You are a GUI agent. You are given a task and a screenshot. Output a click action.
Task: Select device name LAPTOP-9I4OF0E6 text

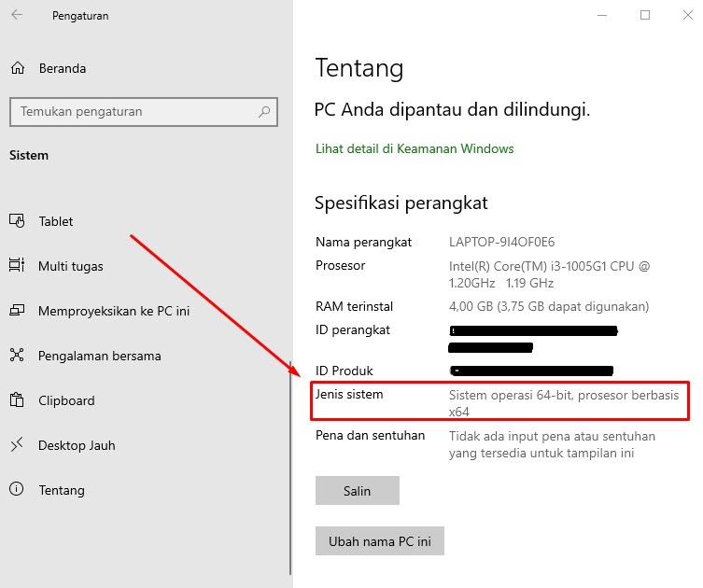click(501, 242)
